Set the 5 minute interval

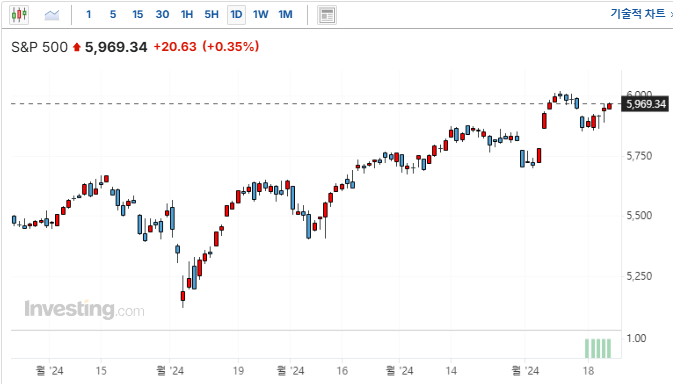pos(113,15)
